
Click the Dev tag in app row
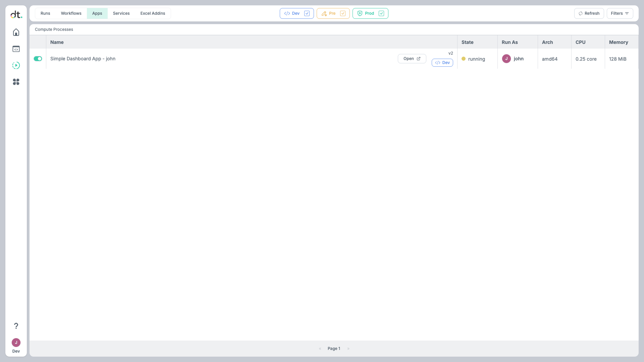tap(442, 63)
